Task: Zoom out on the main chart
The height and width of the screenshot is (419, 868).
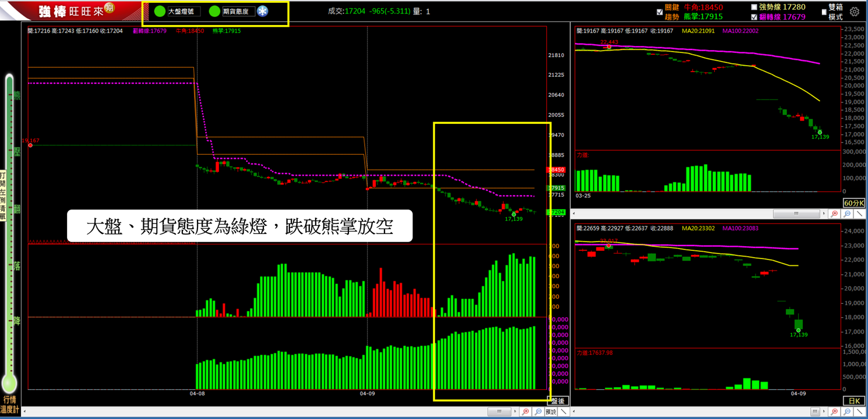Action: tap(538, 411)
